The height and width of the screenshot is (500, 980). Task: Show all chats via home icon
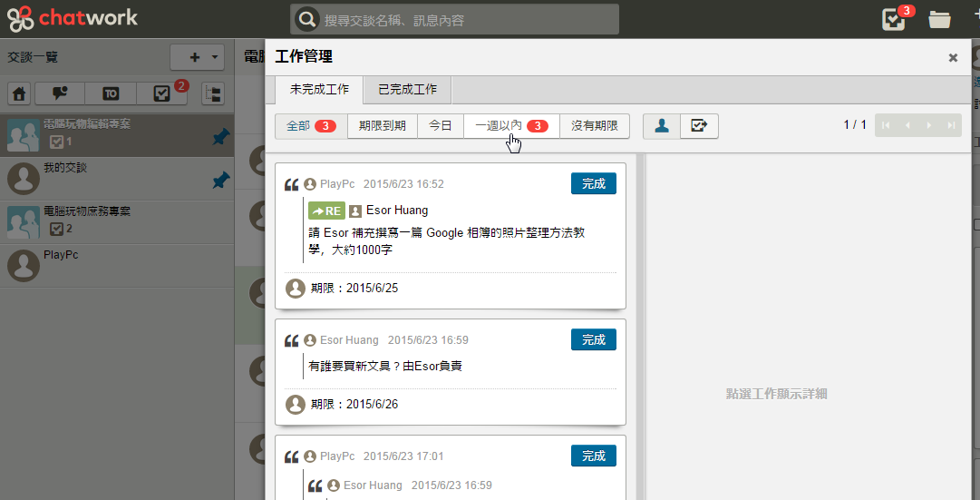click(x=20, y=93)
